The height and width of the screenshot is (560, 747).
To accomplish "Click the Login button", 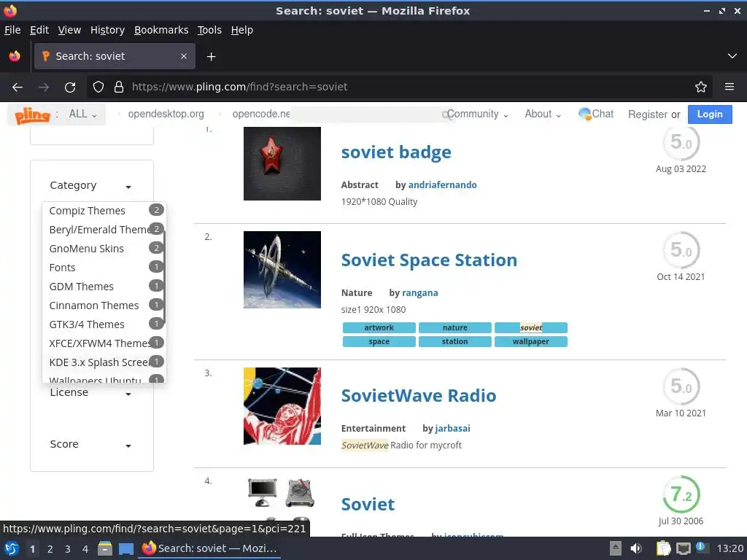I will 710,114.
